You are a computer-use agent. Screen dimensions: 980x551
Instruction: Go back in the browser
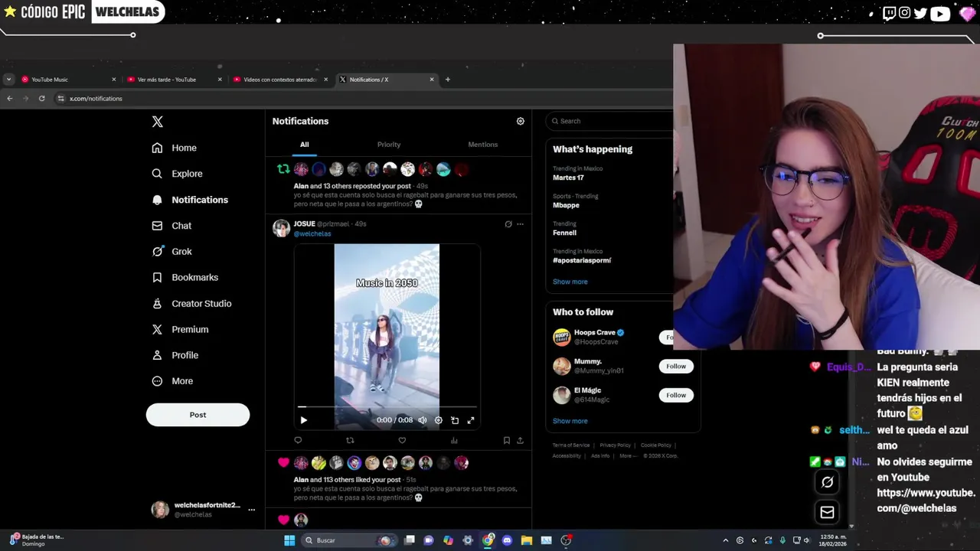tap(9, 99)
